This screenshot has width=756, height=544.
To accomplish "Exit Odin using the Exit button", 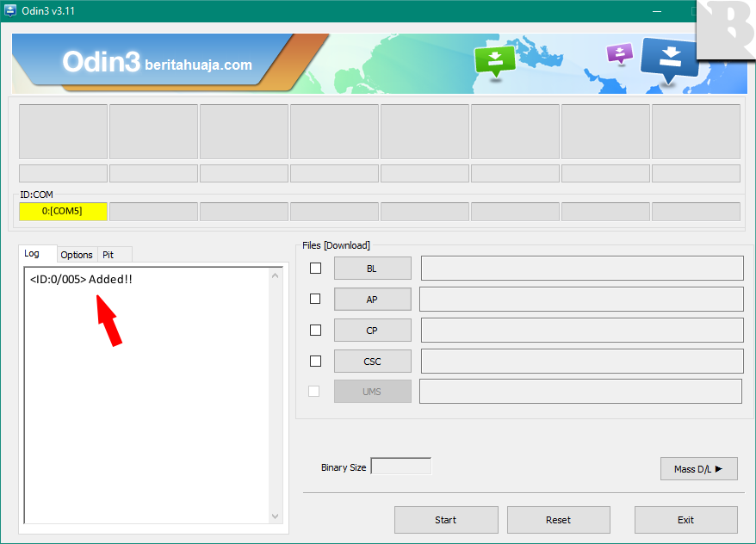I will 685,520.
